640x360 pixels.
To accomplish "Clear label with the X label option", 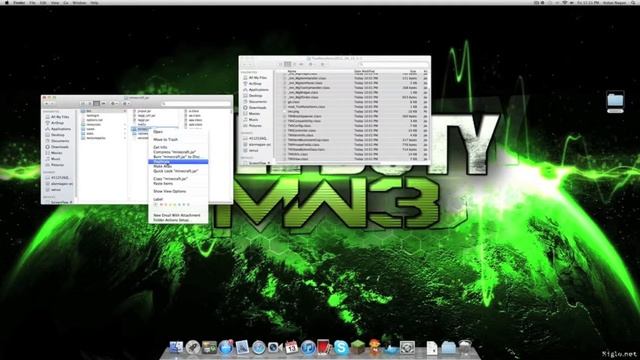I will 156,204.
